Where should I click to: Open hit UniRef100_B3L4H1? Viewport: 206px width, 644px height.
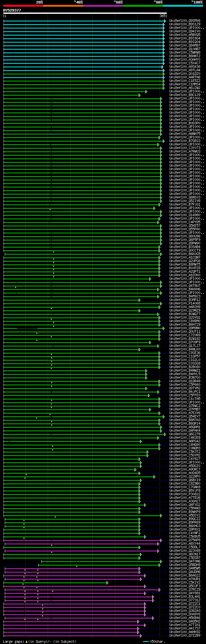coord(185,597)
